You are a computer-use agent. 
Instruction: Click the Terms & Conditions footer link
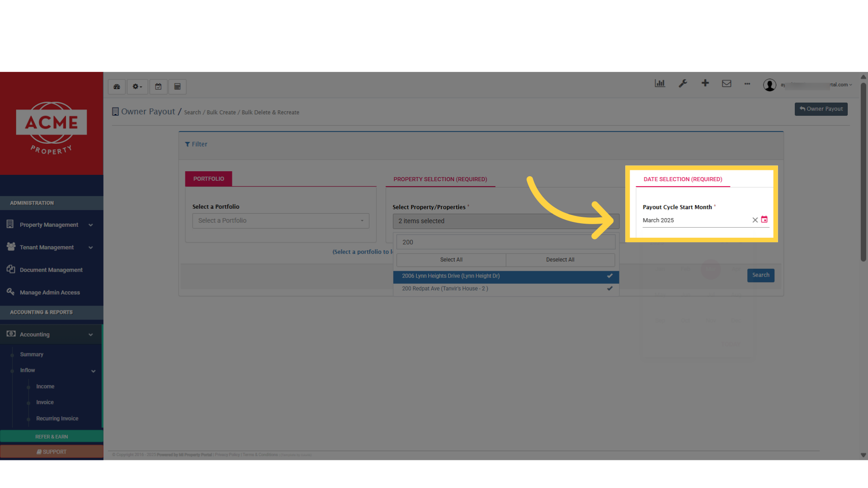[x=260, y=455]
